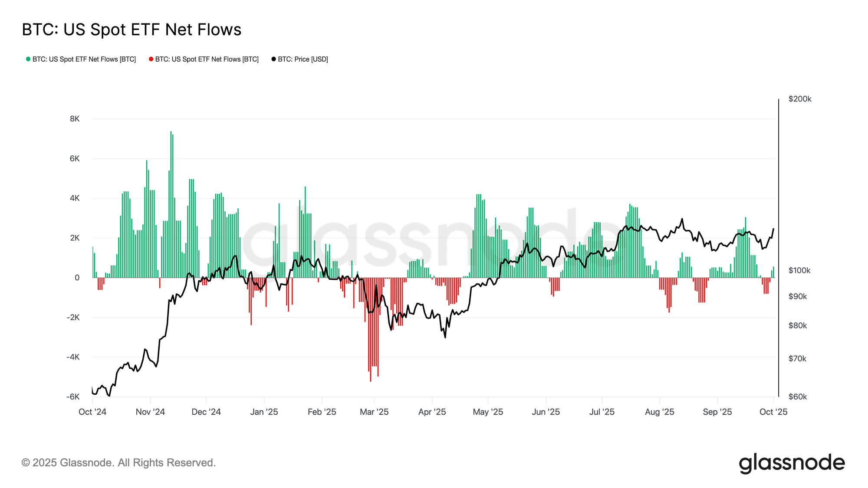Click the Jan '25 x-axis label
868x488 pixels.
[x=264, y=412]
